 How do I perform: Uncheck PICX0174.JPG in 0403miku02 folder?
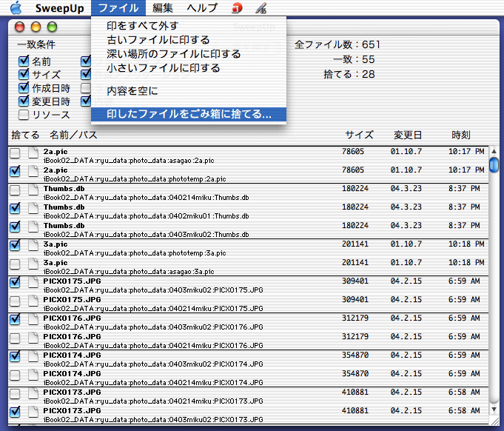tap(15, 356)
